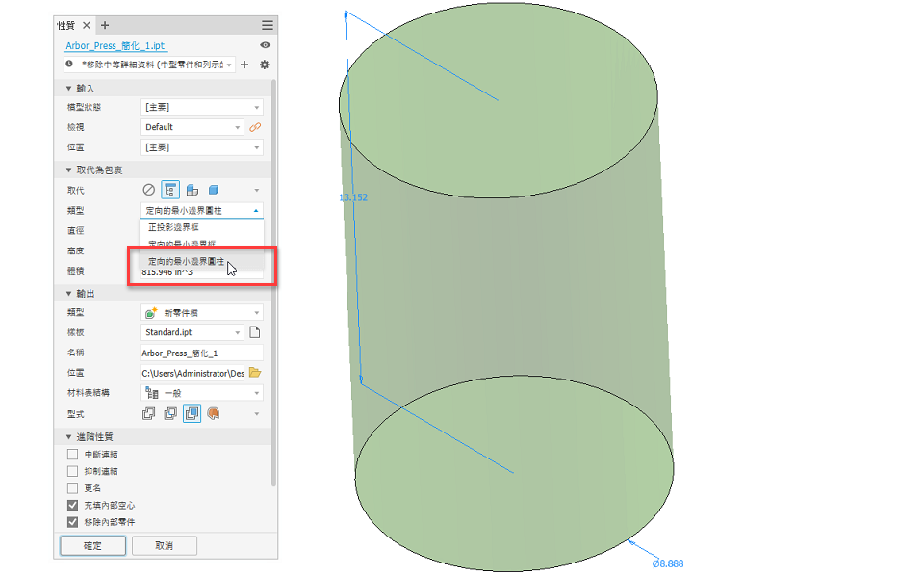Enable the 更名 checkbox
This screenshot has height=576, width=924.
(72, 488)
